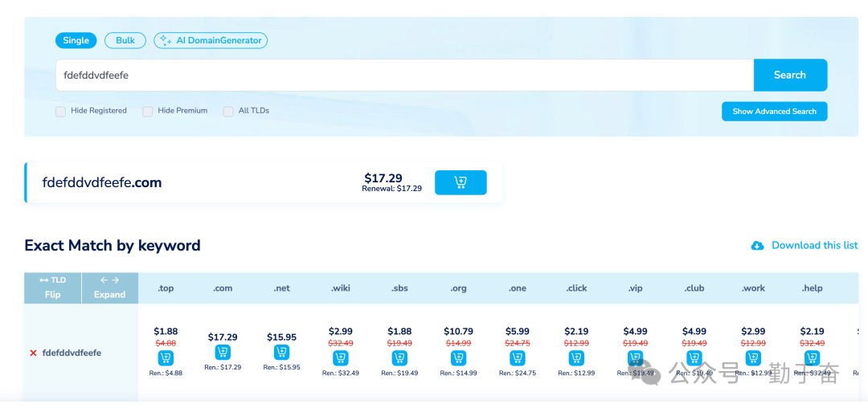Add the .net domain to cart
Screen dimensions: 868x408
pyautogui.click(x=281, y=352)
